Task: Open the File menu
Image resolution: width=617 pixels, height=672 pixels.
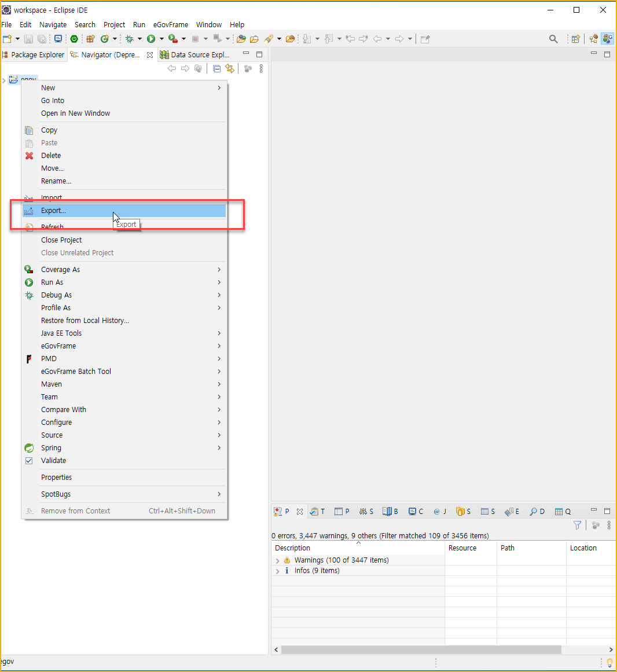Action: pyautogui.click(x=6, y=25)
